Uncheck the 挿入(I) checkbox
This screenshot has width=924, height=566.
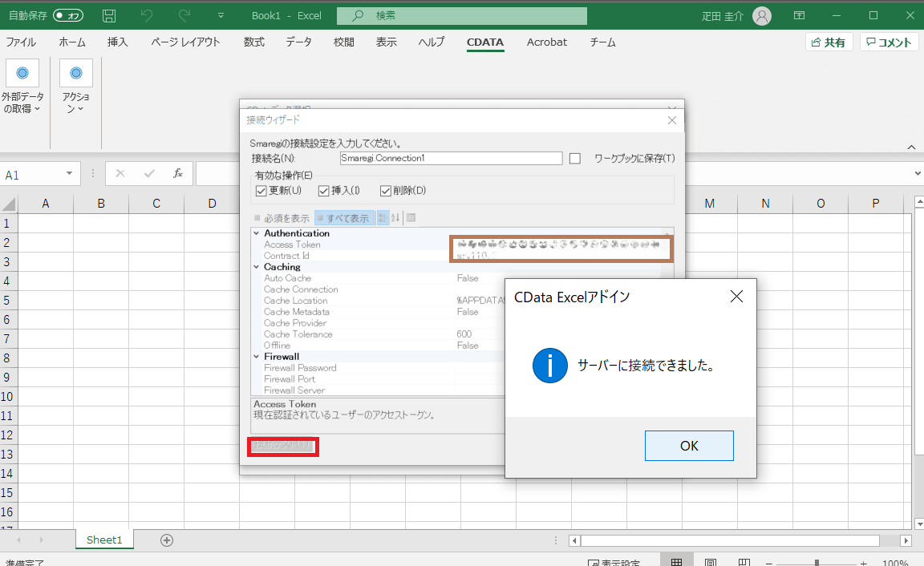(x=323, y=191)
